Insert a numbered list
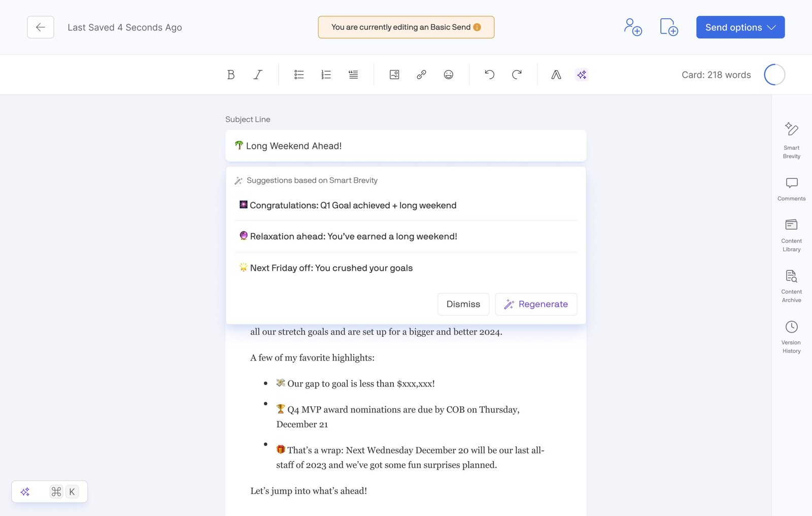Image resolution: width=812 pixels, height=516 pixels. (326, 75)
